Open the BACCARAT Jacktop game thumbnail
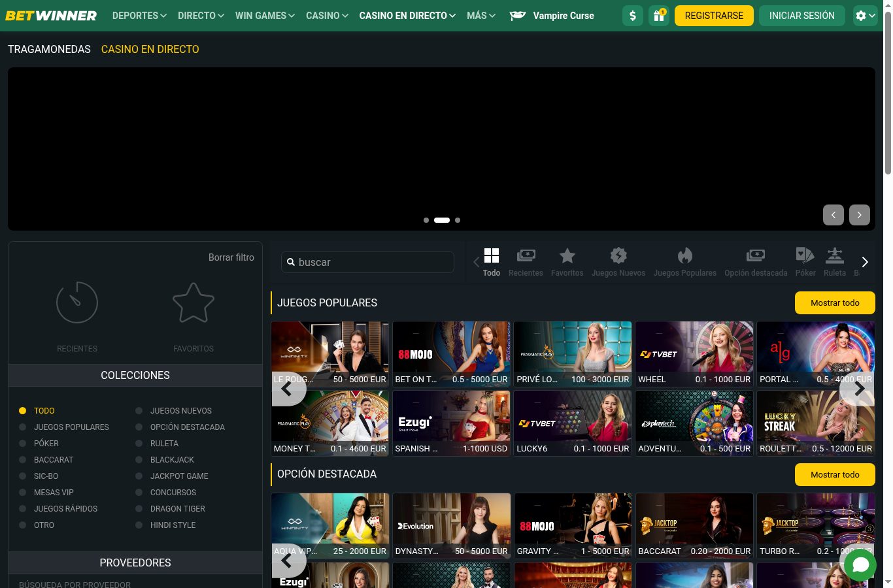Image resolution: width=893 pixels, height=588 pixels. pyautogui.click(x=694, y=526)
